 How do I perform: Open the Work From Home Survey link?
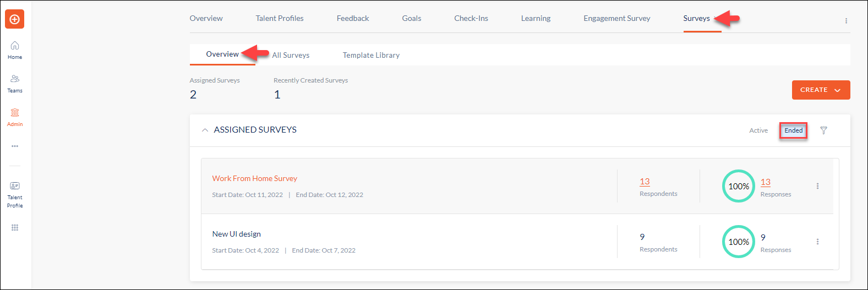(254, 178)
